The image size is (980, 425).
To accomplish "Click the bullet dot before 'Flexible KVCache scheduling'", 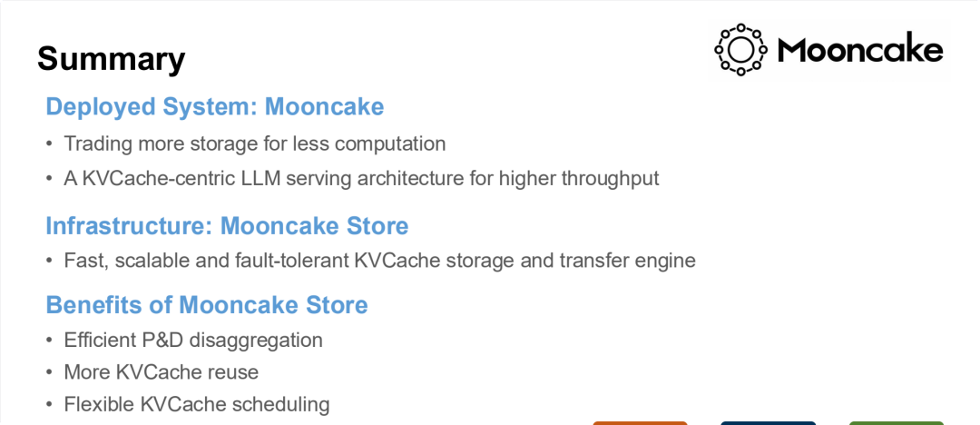I will 50,405.
